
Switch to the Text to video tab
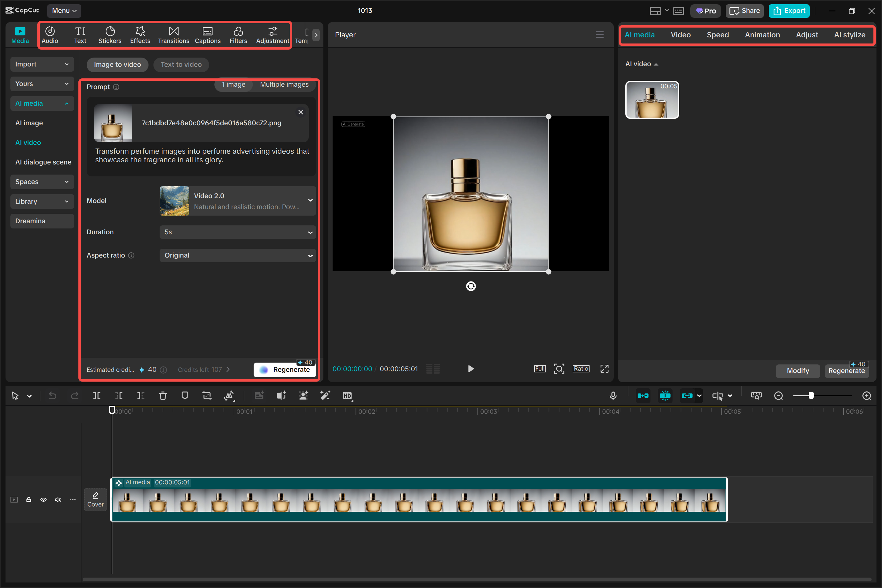coord(181,65)
